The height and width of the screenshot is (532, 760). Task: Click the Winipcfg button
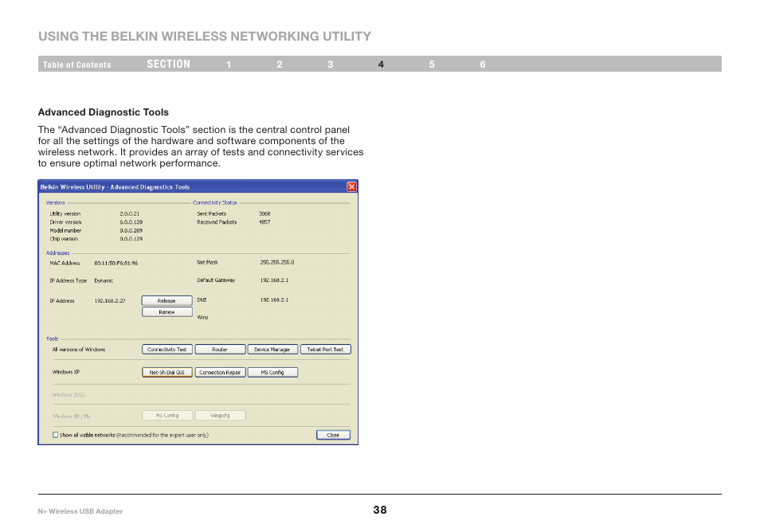point(220,415)
